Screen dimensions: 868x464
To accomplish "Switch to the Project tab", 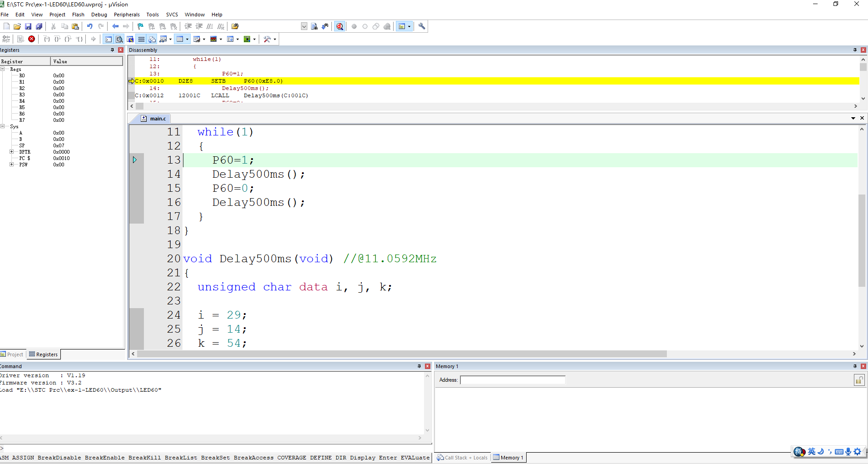I will 12,354.
